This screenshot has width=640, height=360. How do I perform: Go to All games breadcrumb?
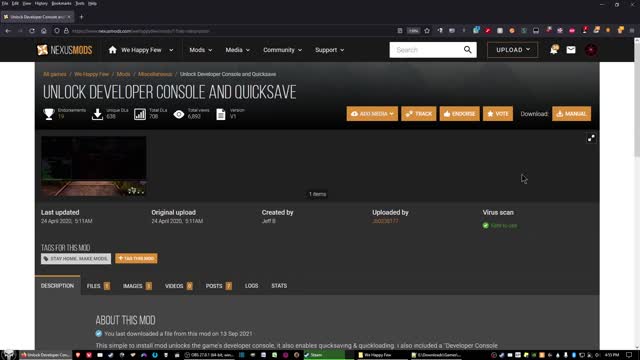tap(55, 74)
